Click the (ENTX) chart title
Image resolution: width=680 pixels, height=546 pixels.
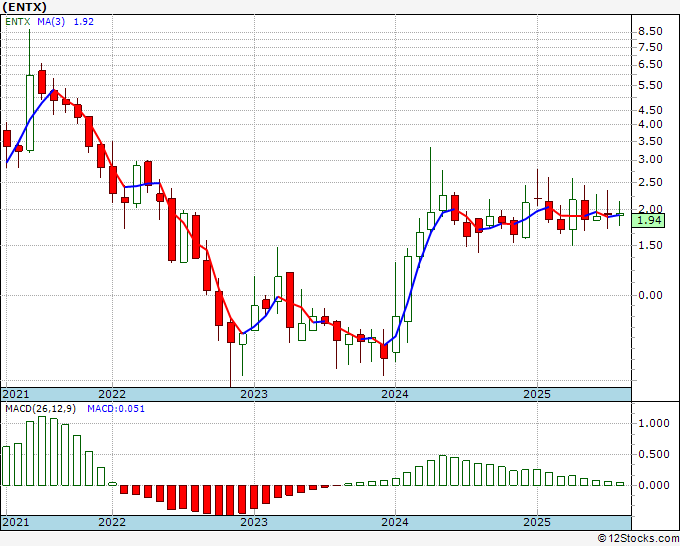tap(24, 7)
